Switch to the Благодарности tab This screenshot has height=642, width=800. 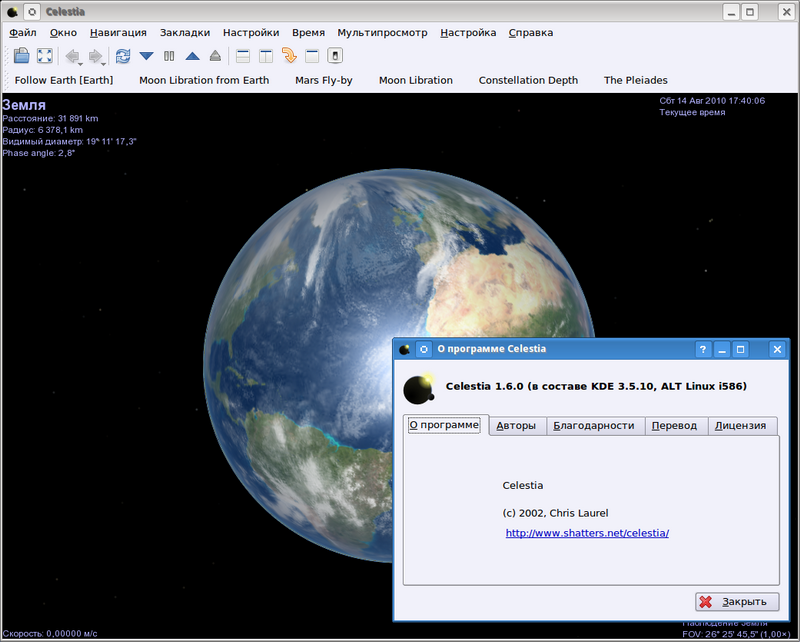point(594,426)
